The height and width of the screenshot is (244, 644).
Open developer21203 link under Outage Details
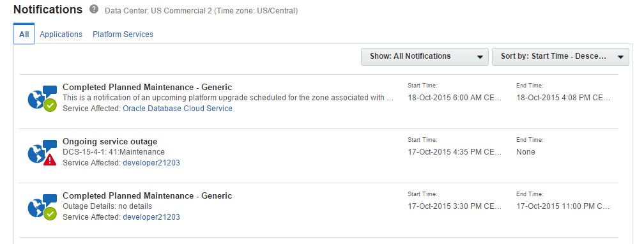point(151,217)
